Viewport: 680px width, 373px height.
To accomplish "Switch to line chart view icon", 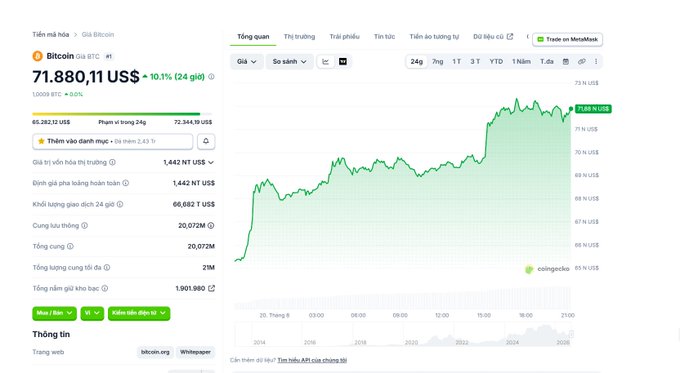I will click(x=326, y=62).
